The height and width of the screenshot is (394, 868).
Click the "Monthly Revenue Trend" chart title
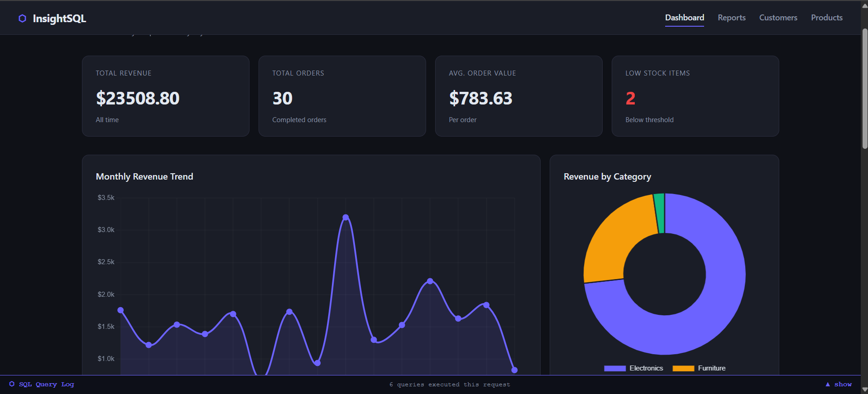(x=144, y=176)
